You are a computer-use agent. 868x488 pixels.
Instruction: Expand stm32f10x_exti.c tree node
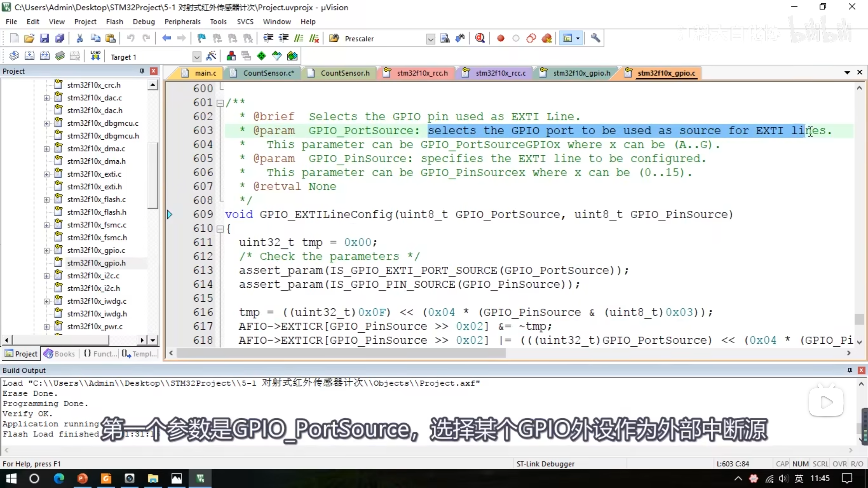tap(46, 174)
